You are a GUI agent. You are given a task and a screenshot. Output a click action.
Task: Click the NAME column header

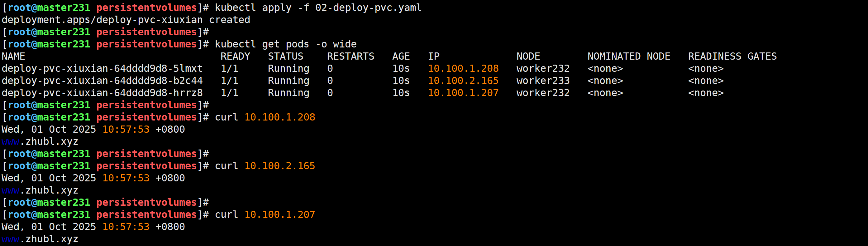coord(13,56)
